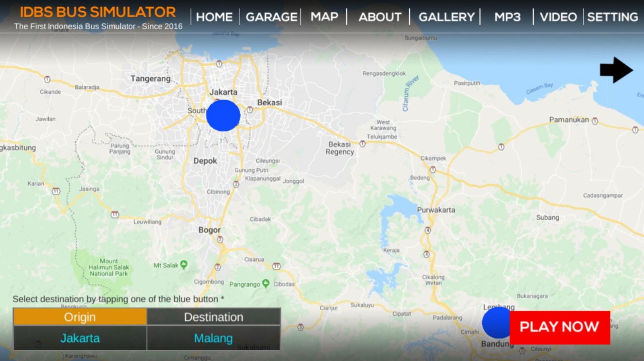Image resolution: width=644 pixels, height=361 pixels.
Task: Click the Pangrango green map pin
Action: pyautogui.click(x=266, y=283)
